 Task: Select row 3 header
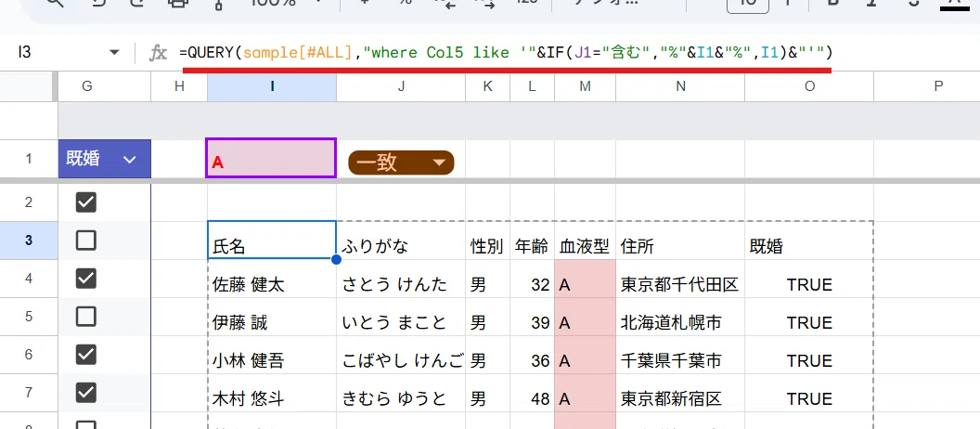(29, 240)
